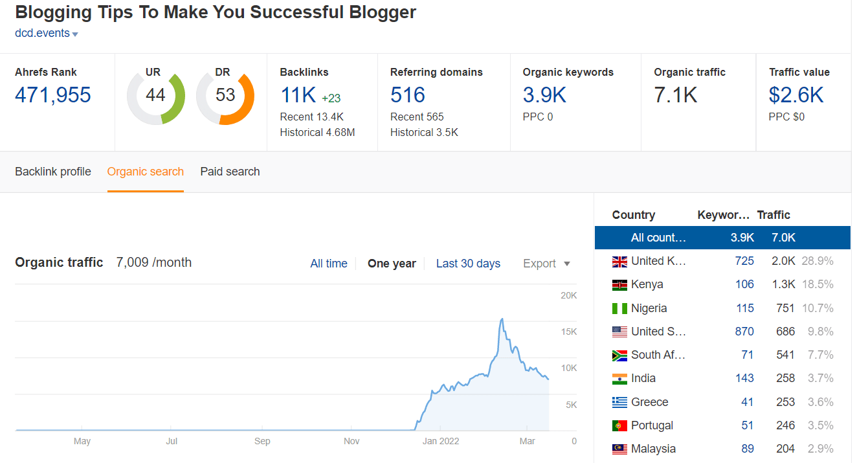Click the Nigeria flag icon
Screen dimensions: 868x463
coord(619,309)
